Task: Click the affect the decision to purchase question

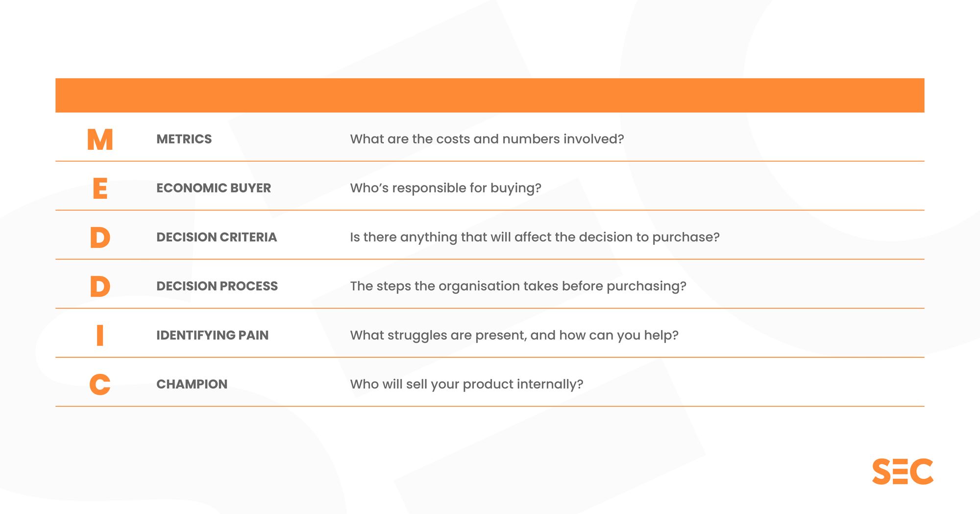Action: pos(535,237)
